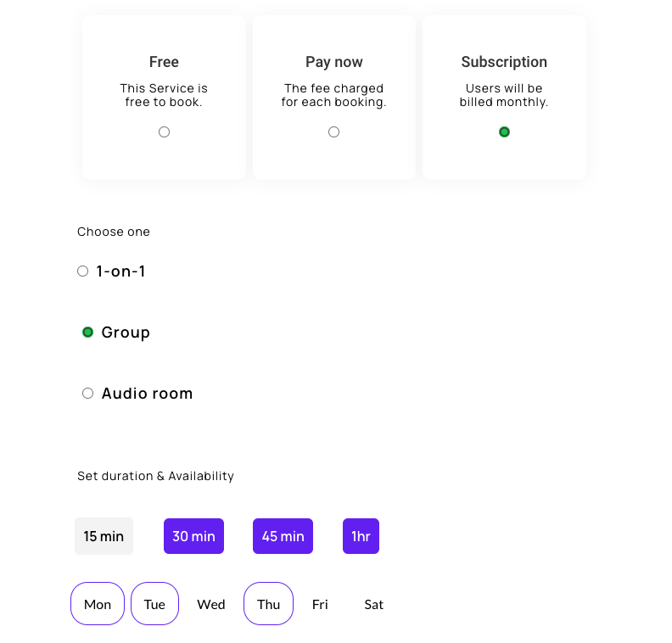Set duration to 15 min
The height and width of the screenshot is (643, 672).
pyautogui.click(x=104, y=536)
